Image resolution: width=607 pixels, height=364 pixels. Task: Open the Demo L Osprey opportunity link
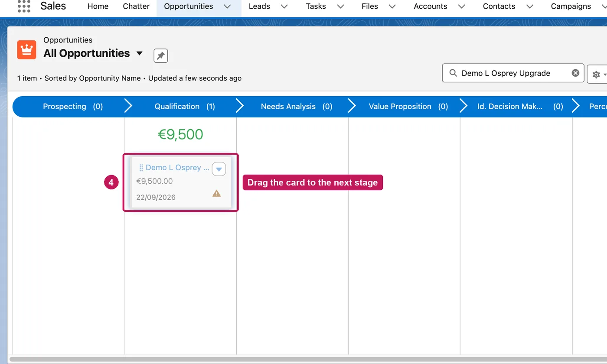coord(177,168)
